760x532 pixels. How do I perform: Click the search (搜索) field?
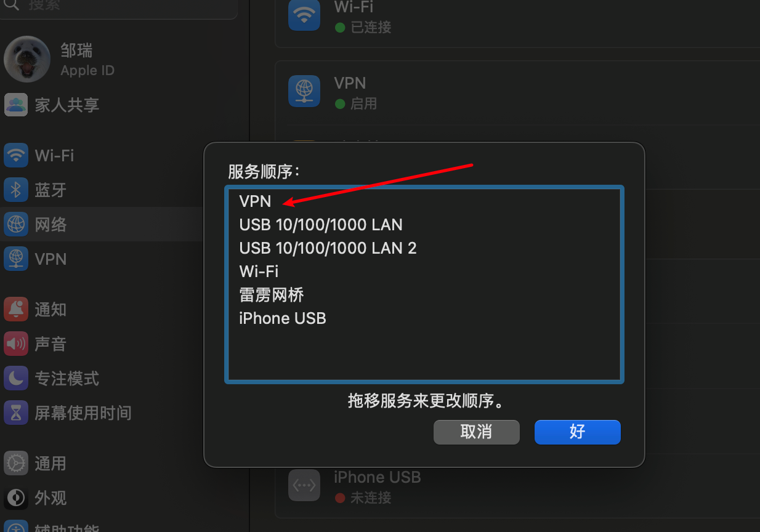(119, 7)
